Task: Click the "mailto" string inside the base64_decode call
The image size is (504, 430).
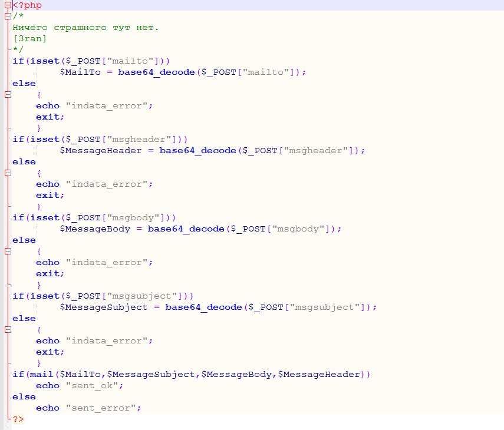Action: [266, 72]
